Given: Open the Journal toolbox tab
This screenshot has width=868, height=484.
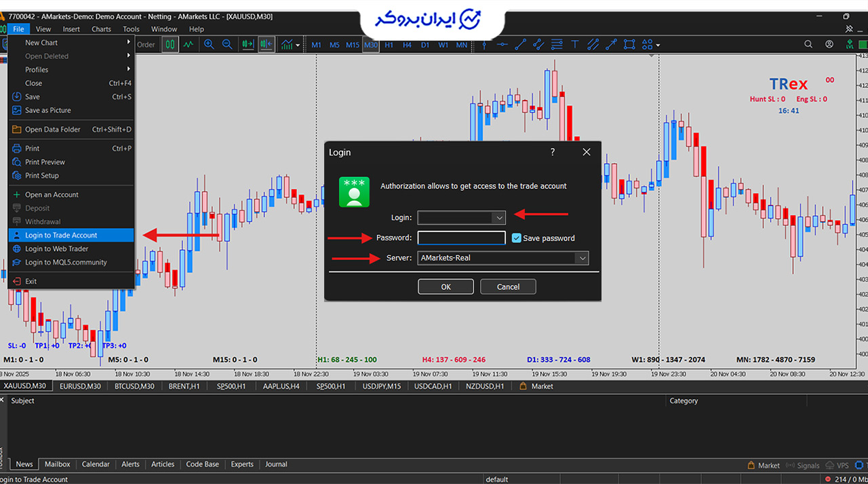Looking at the screenshot, I should (276, 464).
